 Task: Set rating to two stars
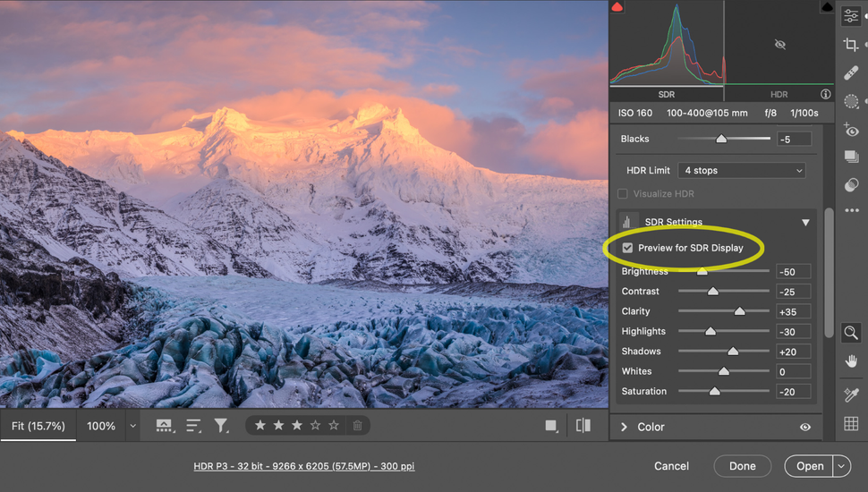point(278,425)
